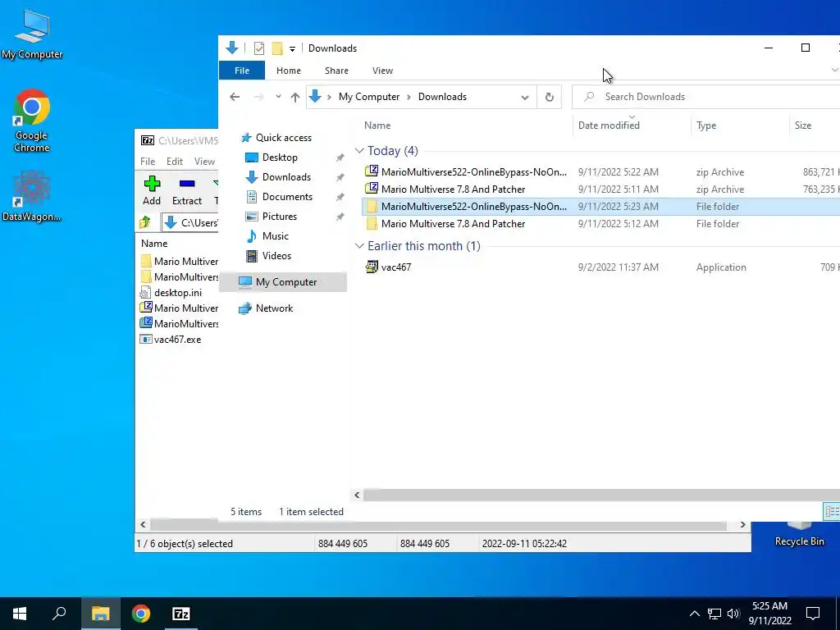Open the View ribbon tab in Explorer

pos(382,71)
